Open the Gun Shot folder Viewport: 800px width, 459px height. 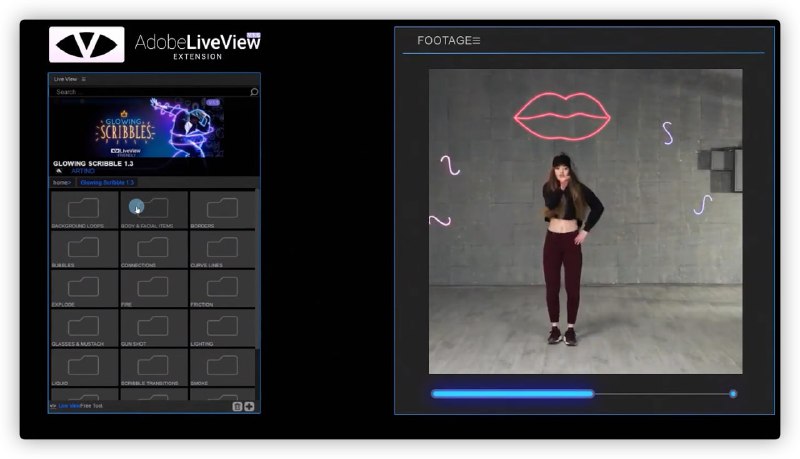(154, 328)
